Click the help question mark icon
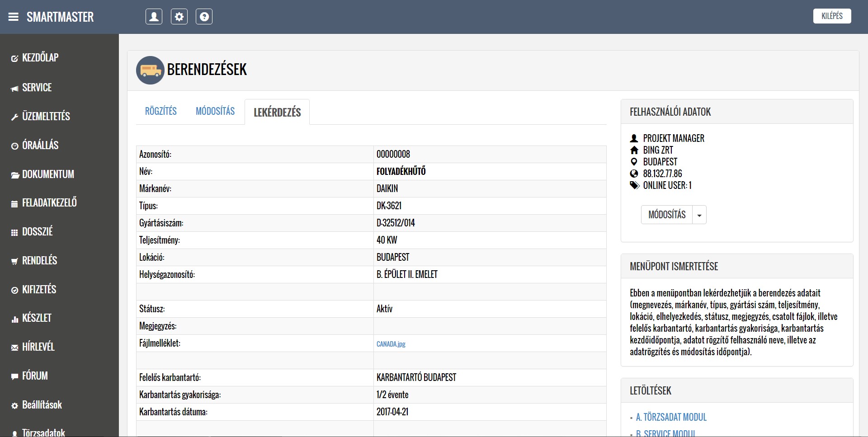This screenshot has height=437, width=868. [x=204, y=17]
